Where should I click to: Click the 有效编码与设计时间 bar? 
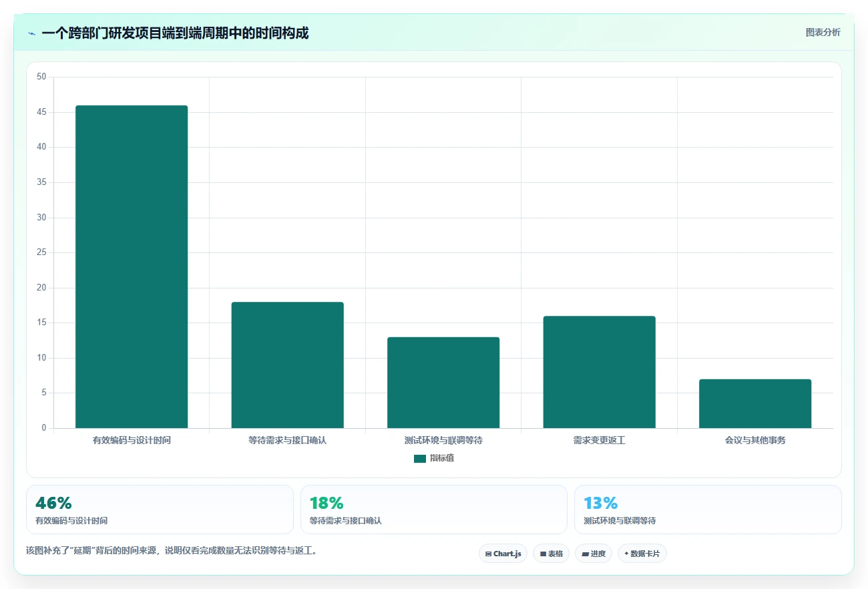(x=132, y=266)
